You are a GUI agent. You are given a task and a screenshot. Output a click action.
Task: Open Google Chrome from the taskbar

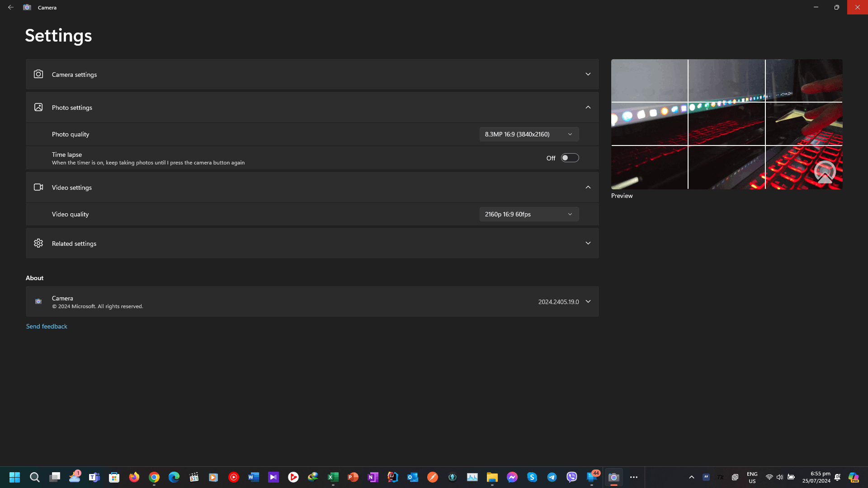tap(154, 477)
